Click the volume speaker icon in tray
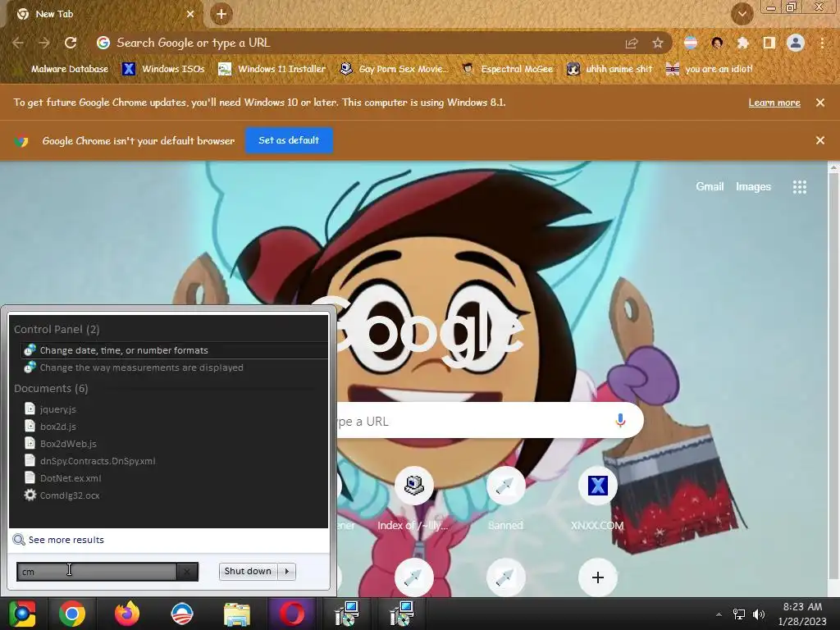Image resolution: width=840 pixels, height=630 pixels. click(759, 614)
